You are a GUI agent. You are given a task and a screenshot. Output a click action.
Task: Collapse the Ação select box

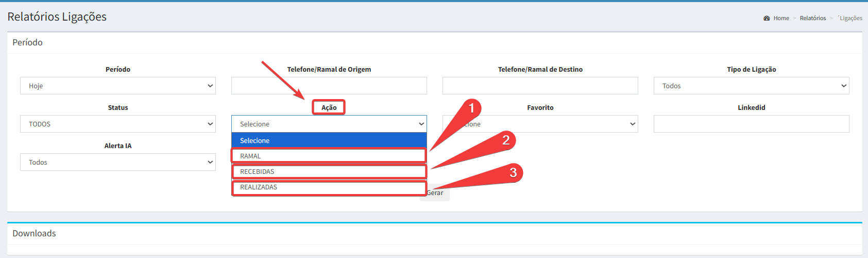[329, 124]
